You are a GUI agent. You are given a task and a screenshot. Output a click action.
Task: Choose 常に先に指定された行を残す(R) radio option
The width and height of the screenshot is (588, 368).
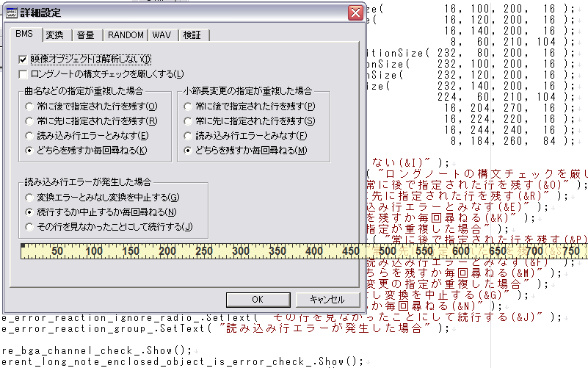click(x=29, y=121)
